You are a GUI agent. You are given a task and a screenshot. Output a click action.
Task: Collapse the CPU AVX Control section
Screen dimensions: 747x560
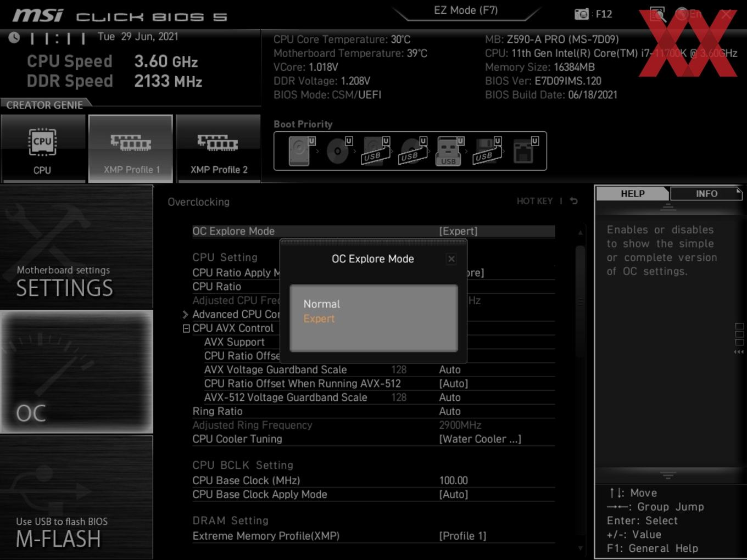[186, 328]
